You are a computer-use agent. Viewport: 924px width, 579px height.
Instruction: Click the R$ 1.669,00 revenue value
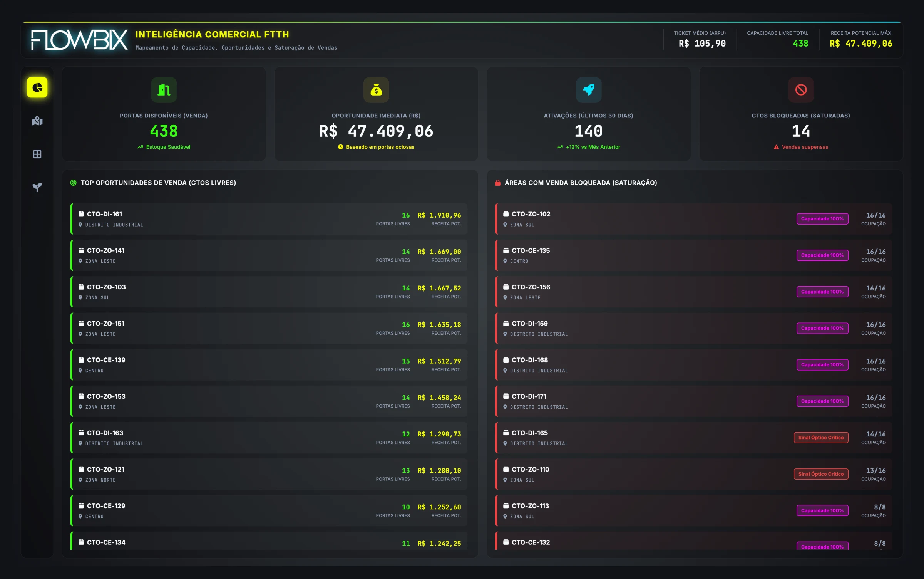pyautogui.click(x=439, y=252)
